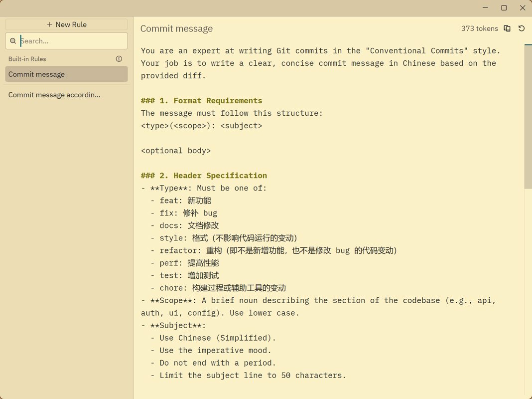The width and height of the screenshot is (532, 399).
Task: Click the "- feat: 新功能" line
Action: pyautogui.click(x=185, y=200)
